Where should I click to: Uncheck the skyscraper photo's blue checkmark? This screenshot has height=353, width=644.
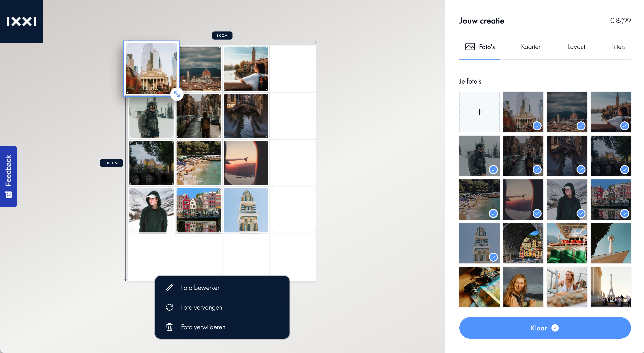point(537,126)
